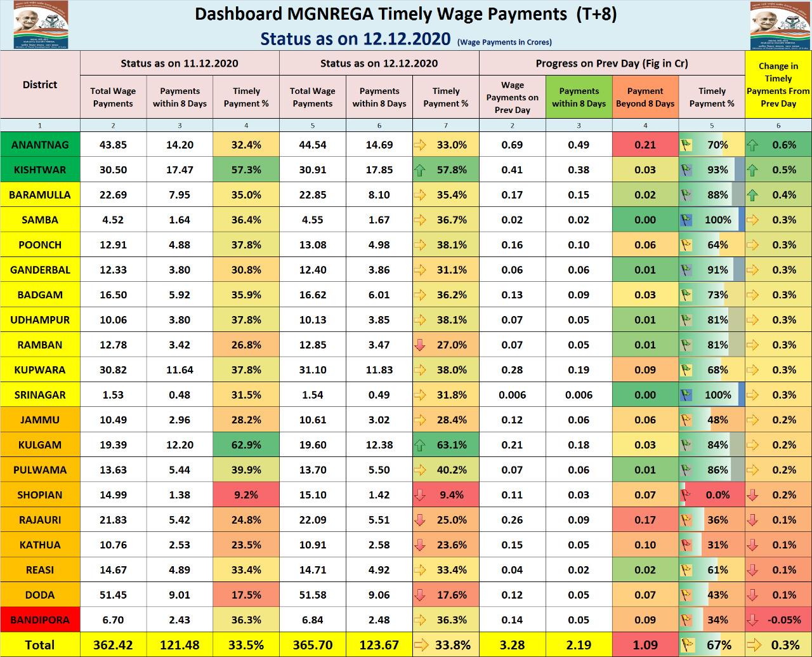Select the BARAMULLA district cell
Image resolution: width=812 pixels, height=657 pixels.
(x=40, y=195)
